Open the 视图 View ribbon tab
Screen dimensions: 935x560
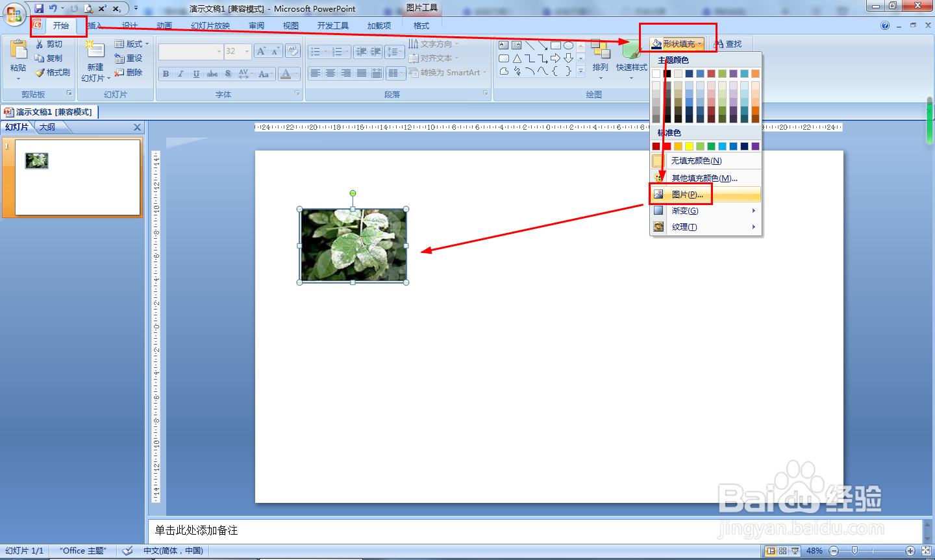click(291, 26)
